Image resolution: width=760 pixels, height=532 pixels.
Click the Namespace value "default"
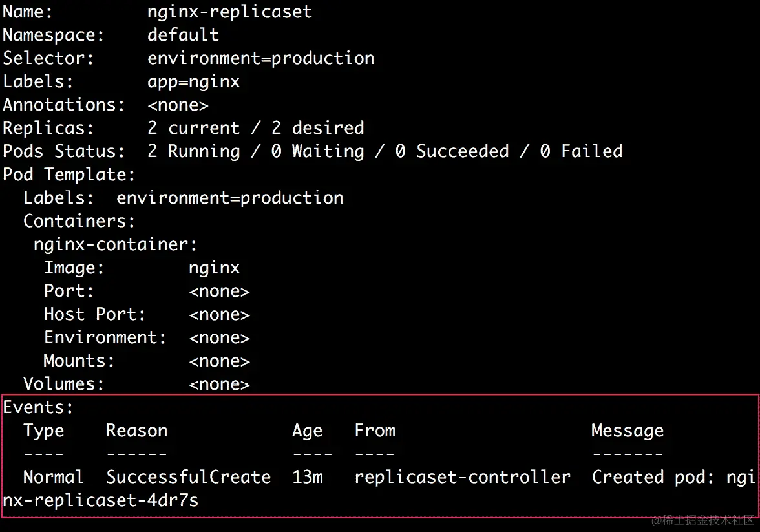pos(183,35)
